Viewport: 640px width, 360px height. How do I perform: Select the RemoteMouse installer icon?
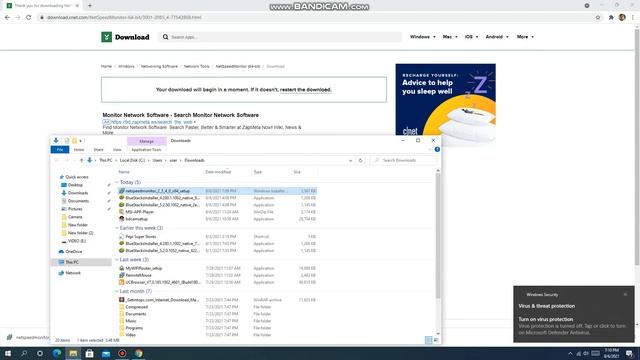[x=122, y=275]
